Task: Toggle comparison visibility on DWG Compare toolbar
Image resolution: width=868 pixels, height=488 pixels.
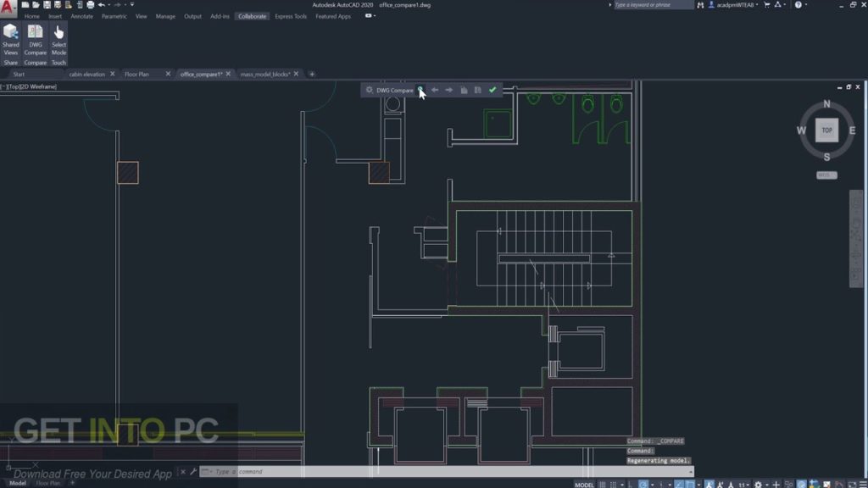Action: click(x=420, y=90)
